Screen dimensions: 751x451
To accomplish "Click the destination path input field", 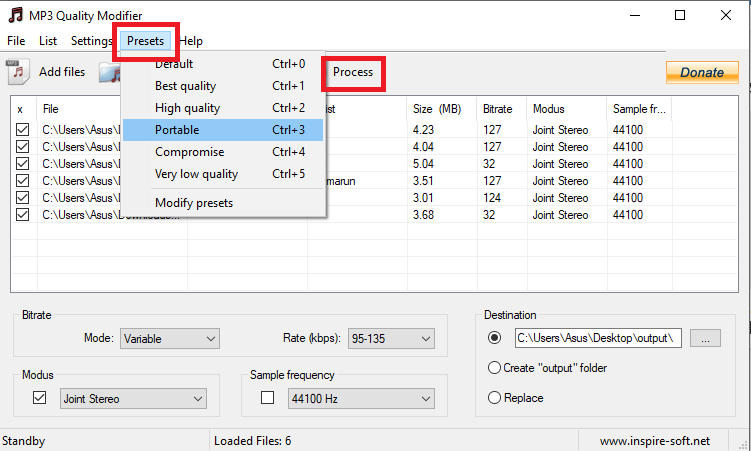I will [598, 338].
